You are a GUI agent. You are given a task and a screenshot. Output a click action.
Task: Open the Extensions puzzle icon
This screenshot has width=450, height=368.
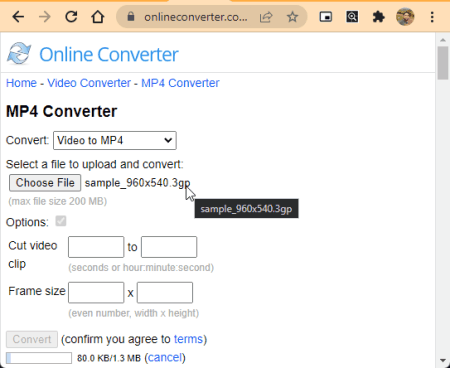pyautogui.click(x=378, y=17)
